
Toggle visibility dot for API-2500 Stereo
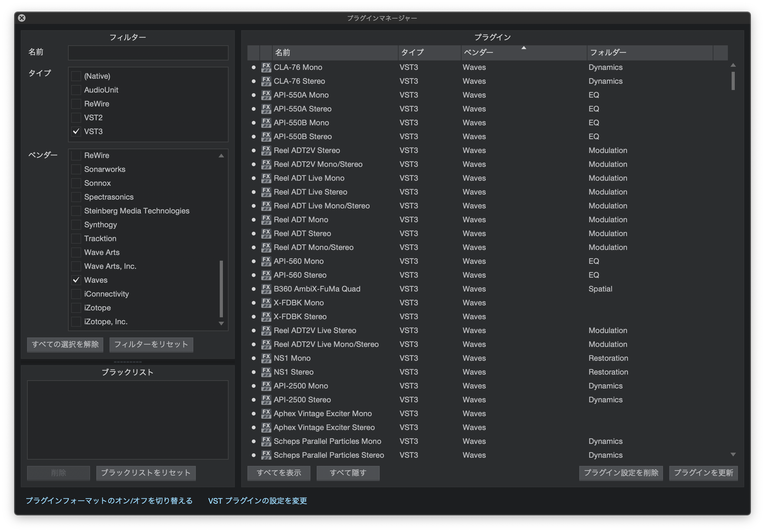[253, 400]
